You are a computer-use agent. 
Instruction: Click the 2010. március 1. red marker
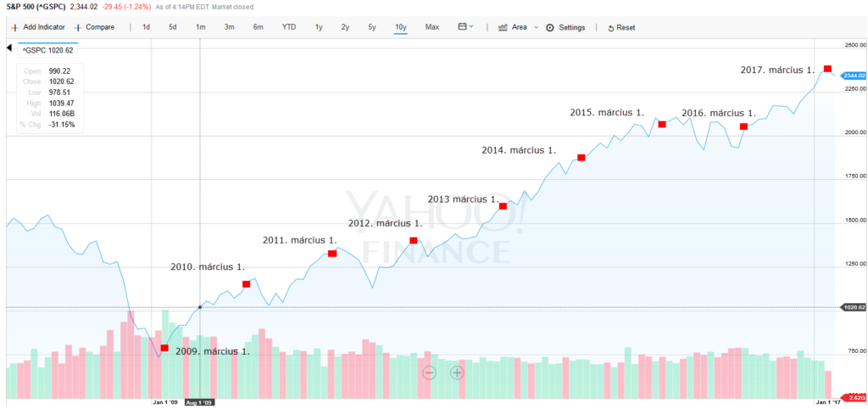247,283
